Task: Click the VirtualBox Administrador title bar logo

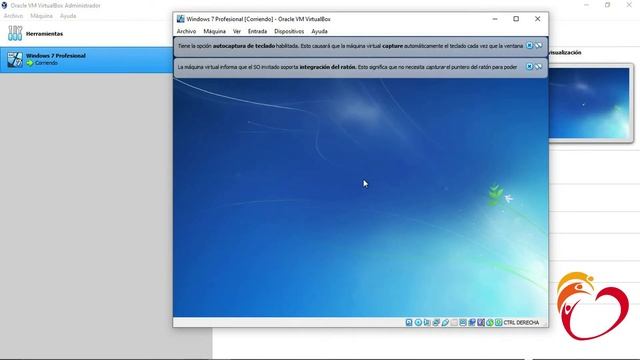Action: (4, 5)
